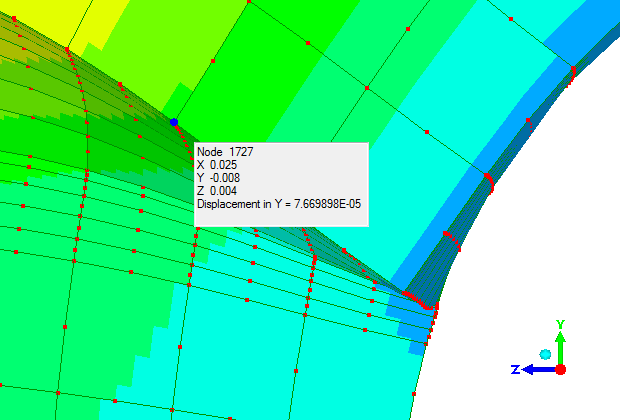Click the X 0.025 coordinate line
Screen dimensions: 620x420
[217, 165]
